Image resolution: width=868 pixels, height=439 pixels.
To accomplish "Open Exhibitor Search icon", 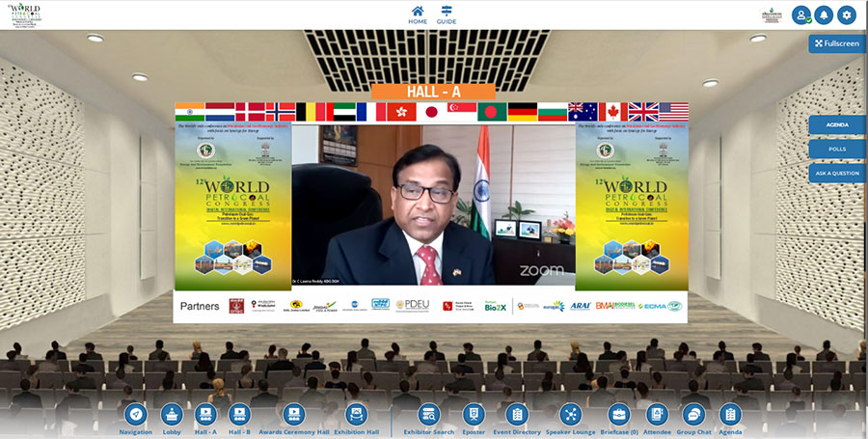I will coord(429,414).
